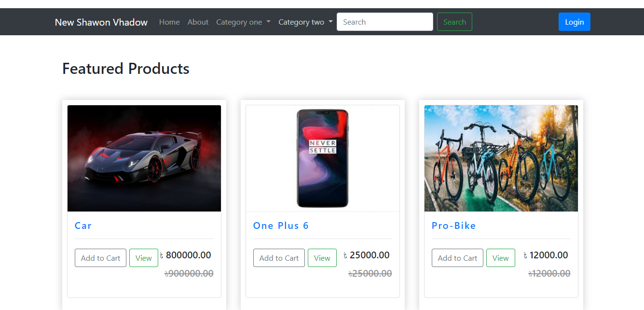Click the One Plus 6 title link
Screen dimensions: 644x310
pos(281,225)
